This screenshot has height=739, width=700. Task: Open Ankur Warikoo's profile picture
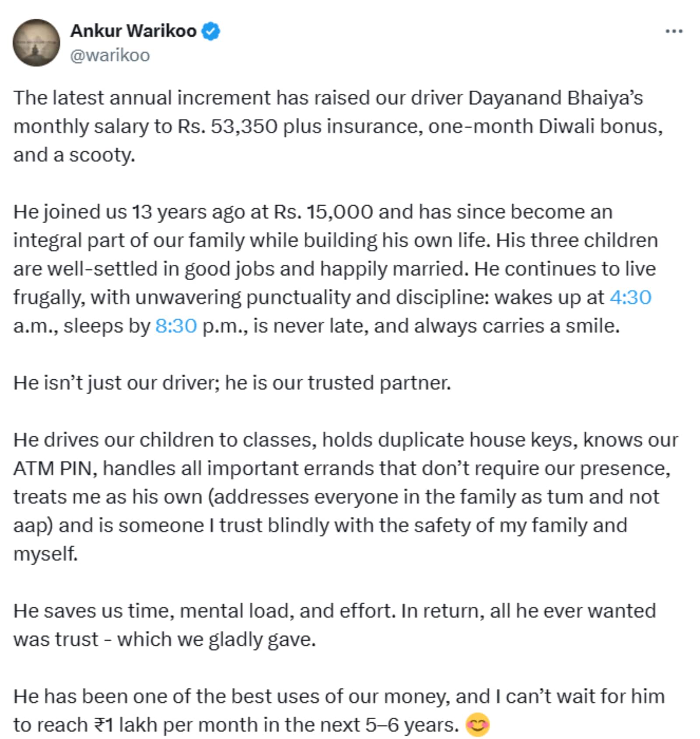[x=36, y=42]
